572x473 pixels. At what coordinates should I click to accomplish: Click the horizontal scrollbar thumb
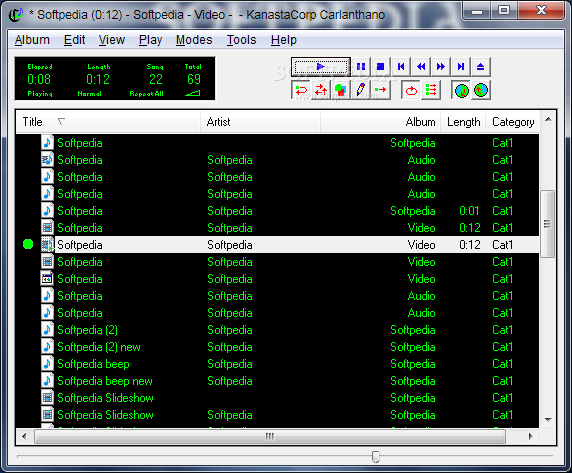tap(270, 436)
